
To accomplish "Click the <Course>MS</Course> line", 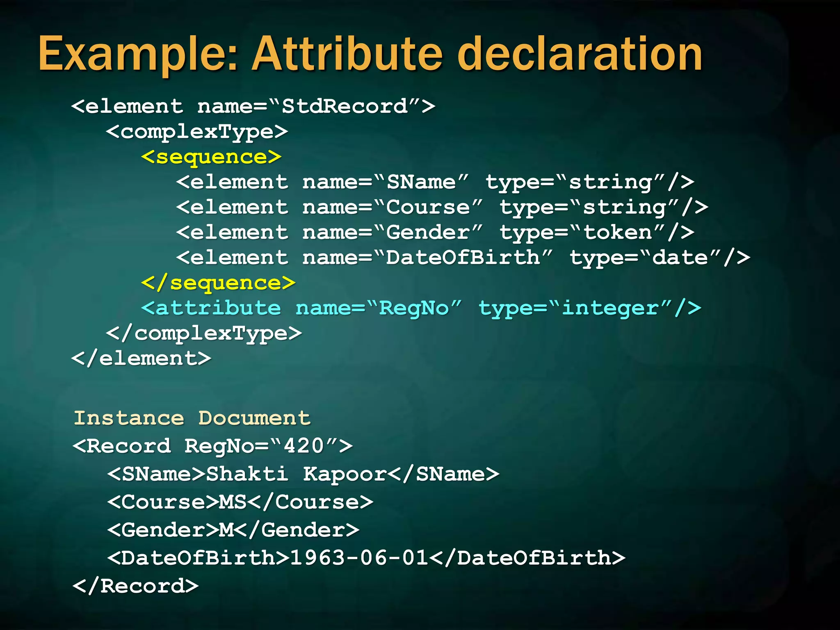I will pyautogui.click(x=240, y=502).
